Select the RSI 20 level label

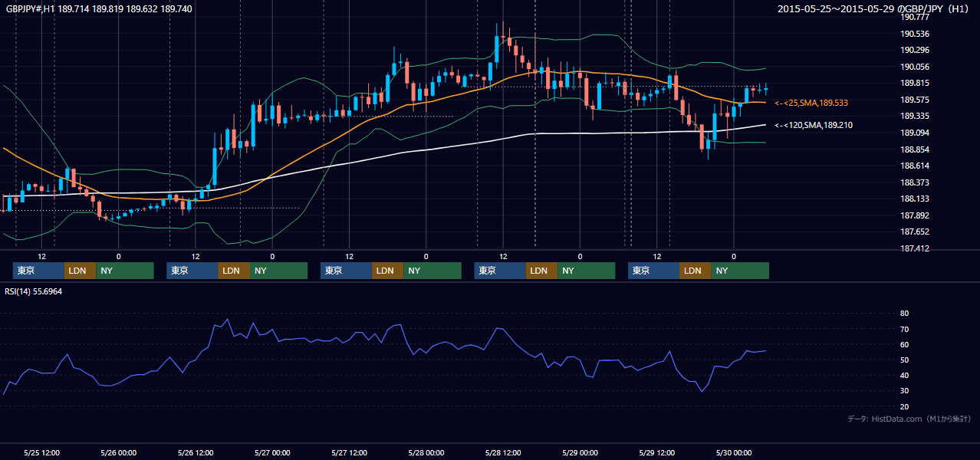904,406
